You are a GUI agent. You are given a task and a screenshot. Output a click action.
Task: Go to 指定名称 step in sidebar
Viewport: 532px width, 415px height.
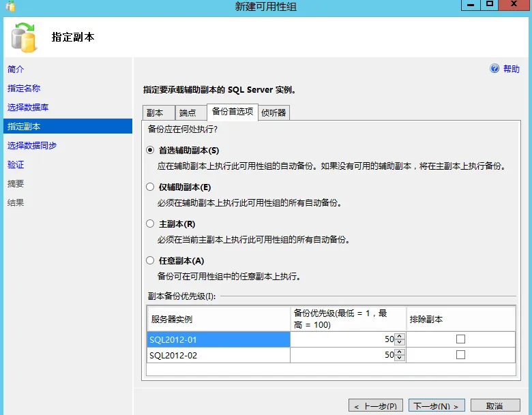tap(24, 88)
